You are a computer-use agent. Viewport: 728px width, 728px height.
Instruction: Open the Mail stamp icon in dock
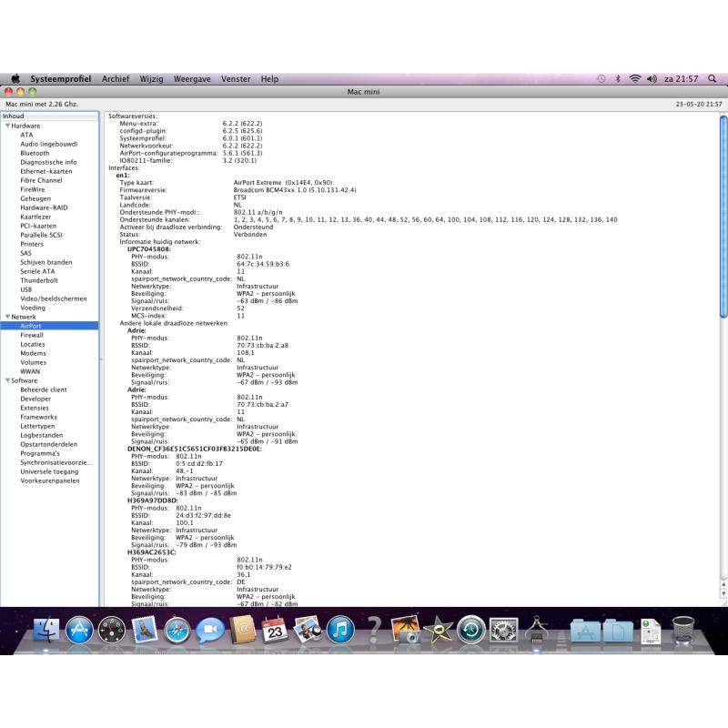point(145,630)
